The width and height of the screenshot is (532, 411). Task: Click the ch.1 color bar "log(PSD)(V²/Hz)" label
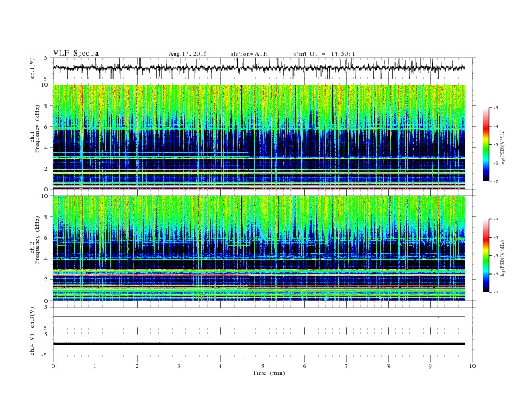(502, 147)
